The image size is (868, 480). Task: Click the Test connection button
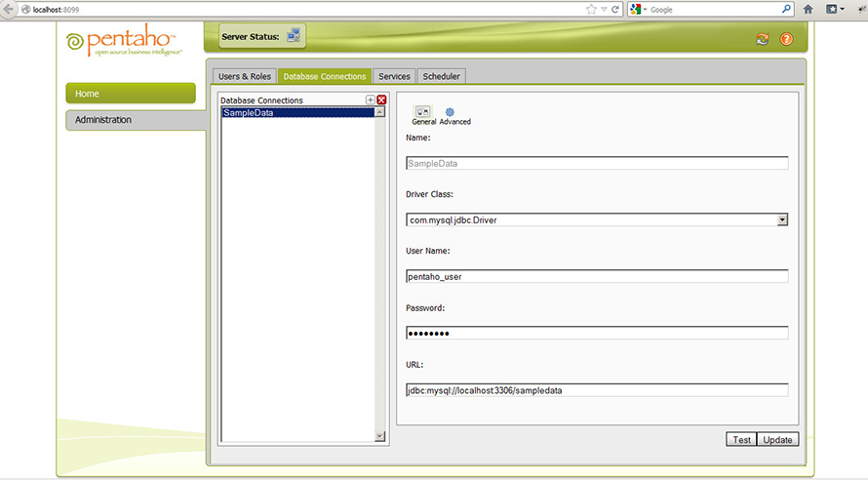(741, 440)
